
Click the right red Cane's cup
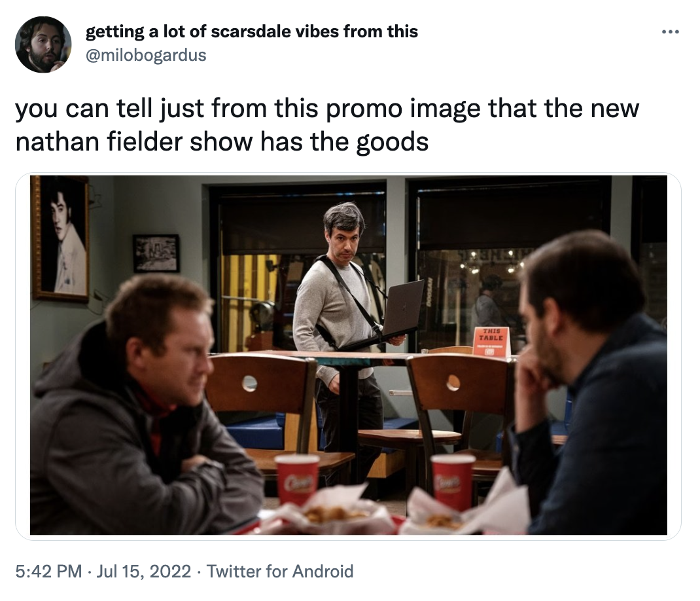453,482
